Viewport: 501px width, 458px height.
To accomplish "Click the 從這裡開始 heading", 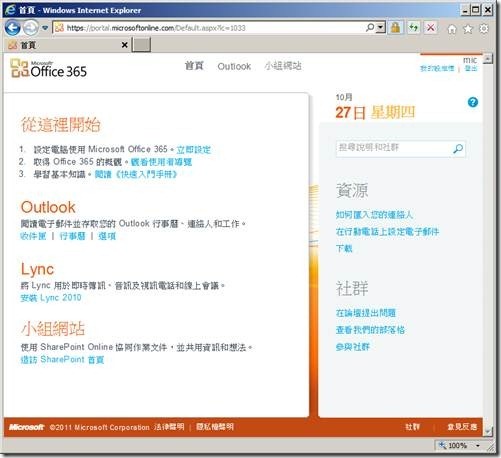I will tap(61, 125).
